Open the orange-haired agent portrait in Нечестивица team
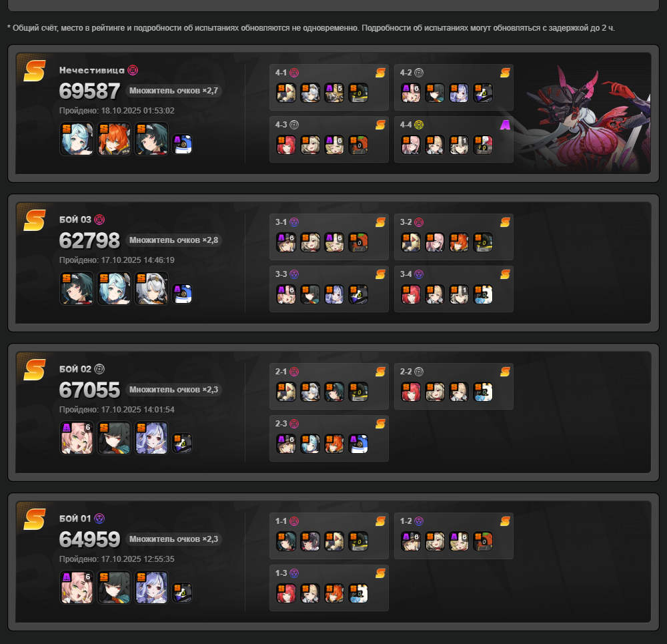Image resolution: width=667 pixels, height=644 pixels. [x=114, y=139]
